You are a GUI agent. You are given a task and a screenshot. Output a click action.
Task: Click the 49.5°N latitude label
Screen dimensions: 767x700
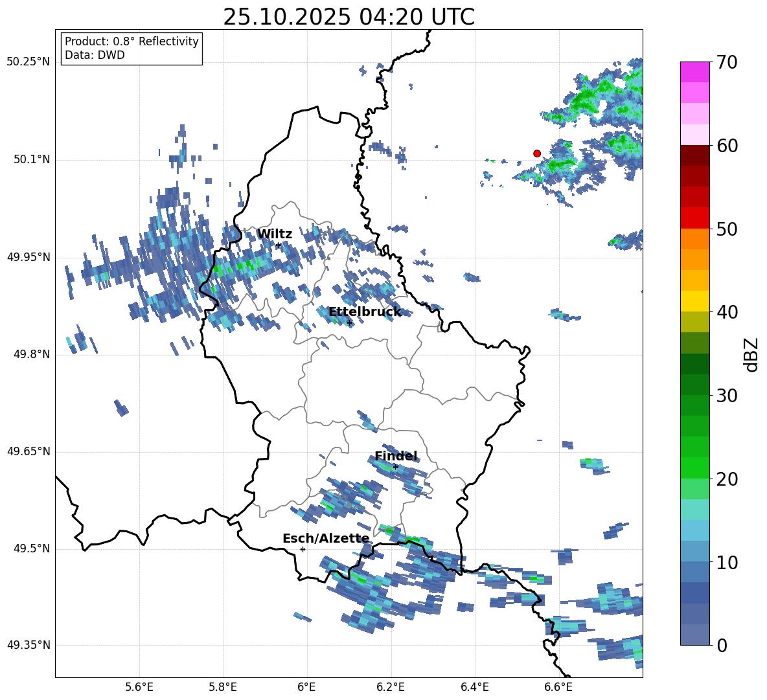32,549
